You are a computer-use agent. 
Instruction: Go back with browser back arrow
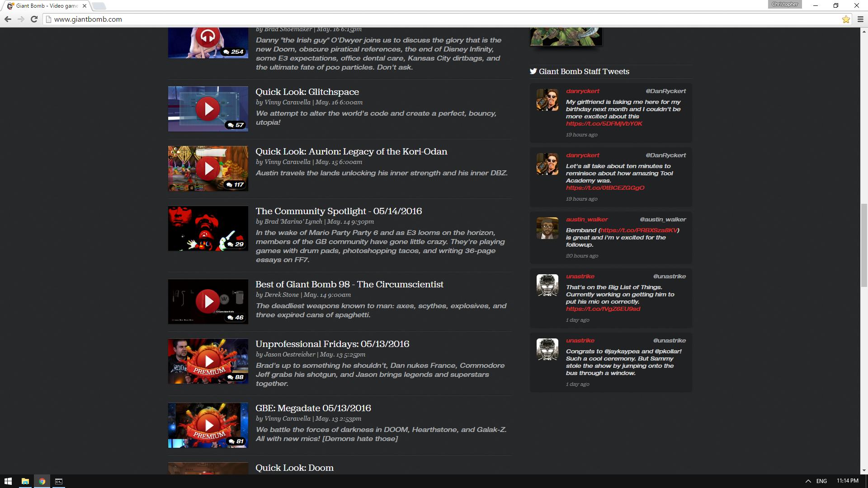click(8, 19)
